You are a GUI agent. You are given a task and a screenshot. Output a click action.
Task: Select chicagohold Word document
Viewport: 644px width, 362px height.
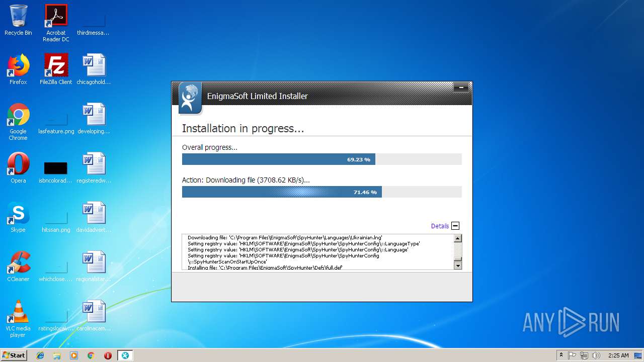94,69
